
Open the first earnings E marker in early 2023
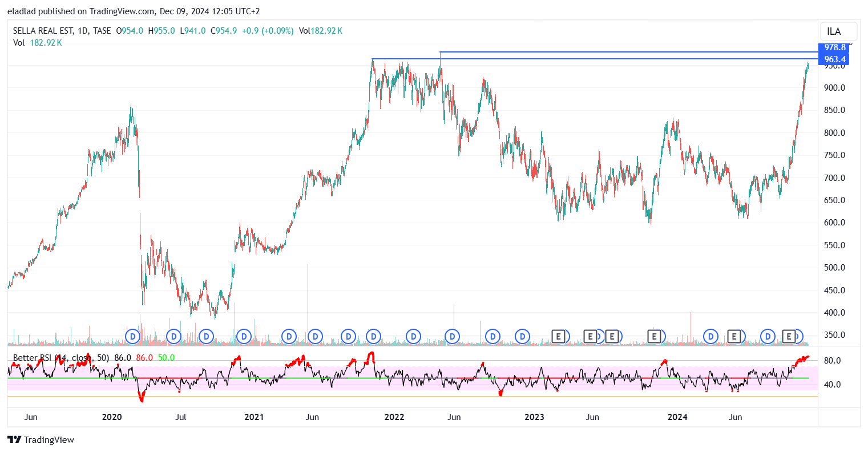click(559, 336)
